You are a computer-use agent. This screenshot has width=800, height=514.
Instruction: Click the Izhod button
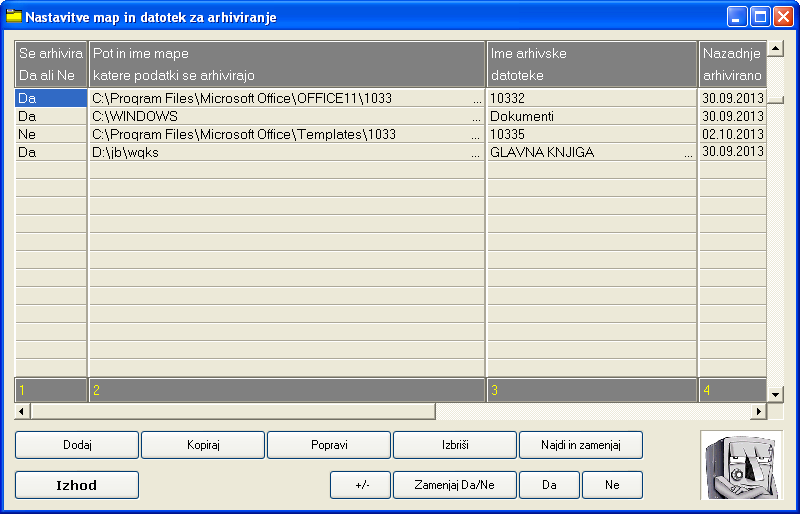click(x=77, y=485)
